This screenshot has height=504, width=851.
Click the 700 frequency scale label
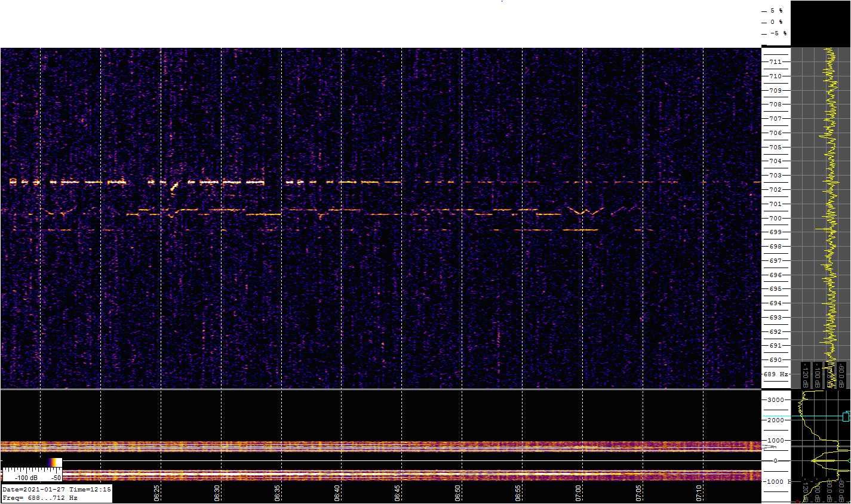(776, 219)
